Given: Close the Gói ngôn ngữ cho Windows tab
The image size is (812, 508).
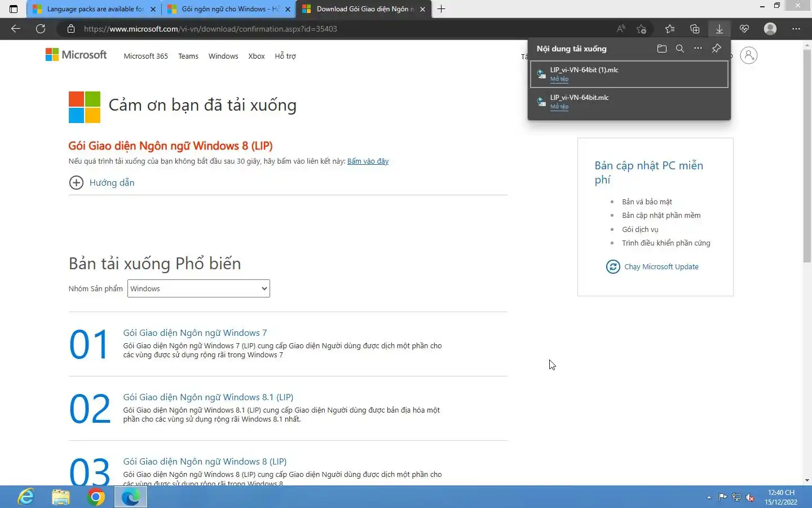Looking at the screenshot, I should pos(288,9).
